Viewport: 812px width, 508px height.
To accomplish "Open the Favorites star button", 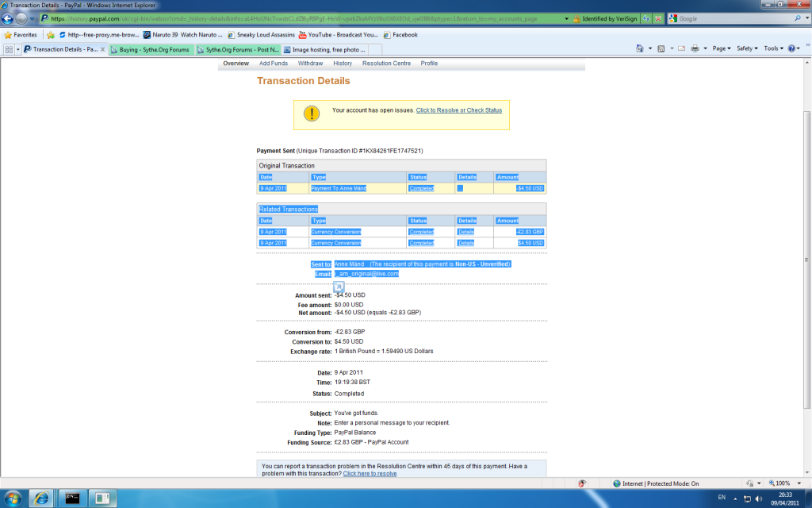I will [x=21, y=35].
